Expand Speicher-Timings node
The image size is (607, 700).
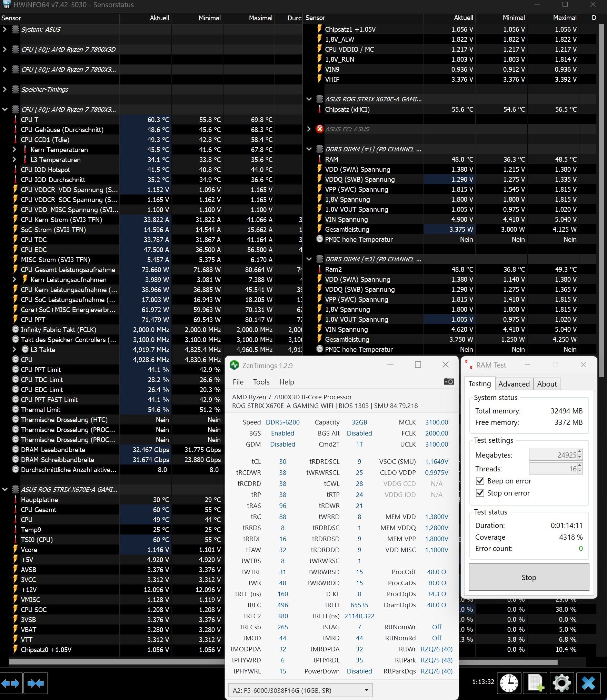pyautogui.click(x=4, y=89)
